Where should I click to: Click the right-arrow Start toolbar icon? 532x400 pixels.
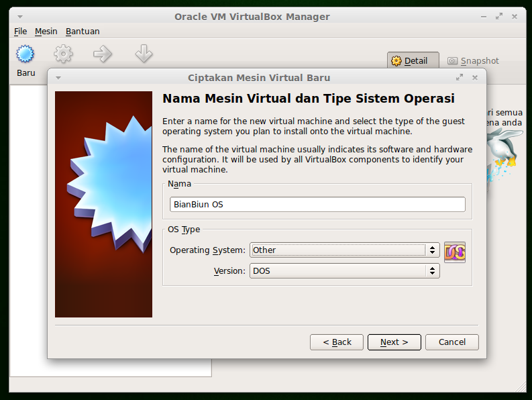[x=103, y=54]
